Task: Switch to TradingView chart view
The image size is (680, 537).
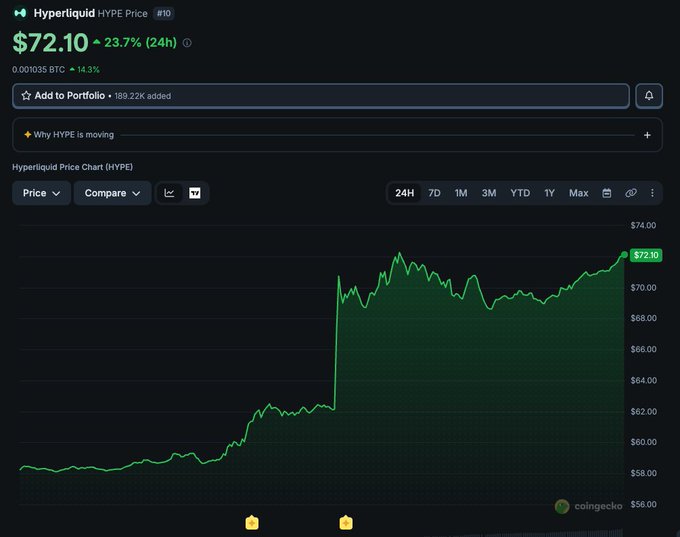Action: 195,193
